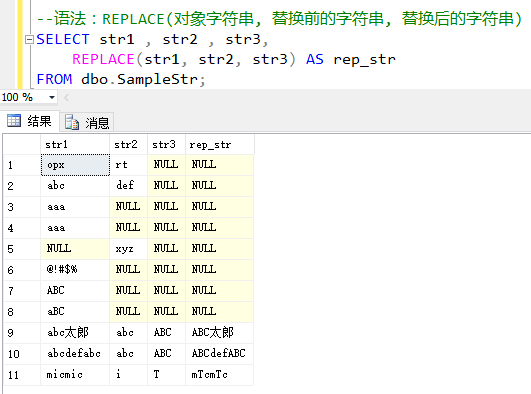Select the cell containing aBC
The height and width of the screenshot is (394, 531).
tap(75, 312)
